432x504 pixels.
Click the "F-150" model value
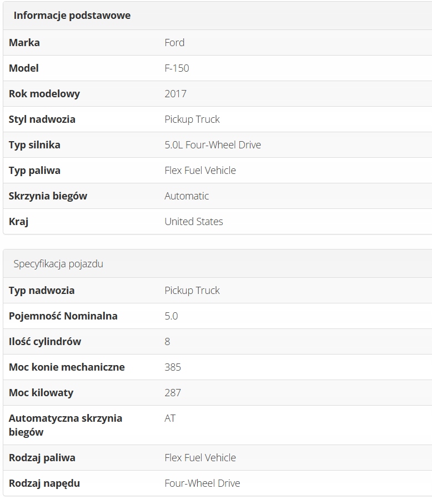[177, 68]
